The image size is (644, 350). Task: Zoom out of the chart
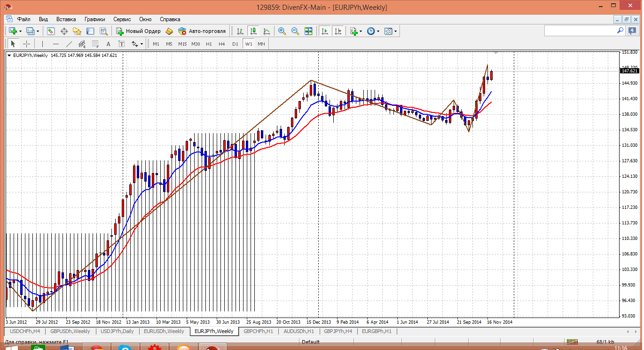(x=295, y=31)
